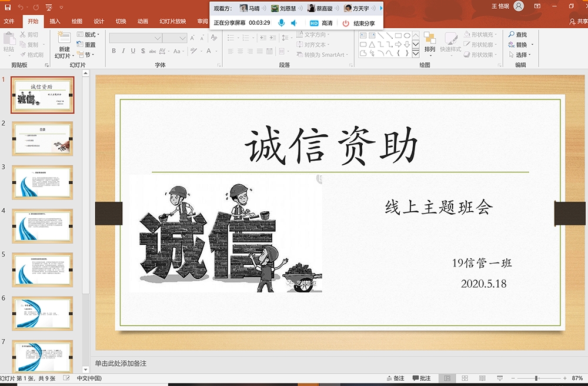
Task: Toggle speaker audio in sharing bar
Action: (x=294, y=23)
